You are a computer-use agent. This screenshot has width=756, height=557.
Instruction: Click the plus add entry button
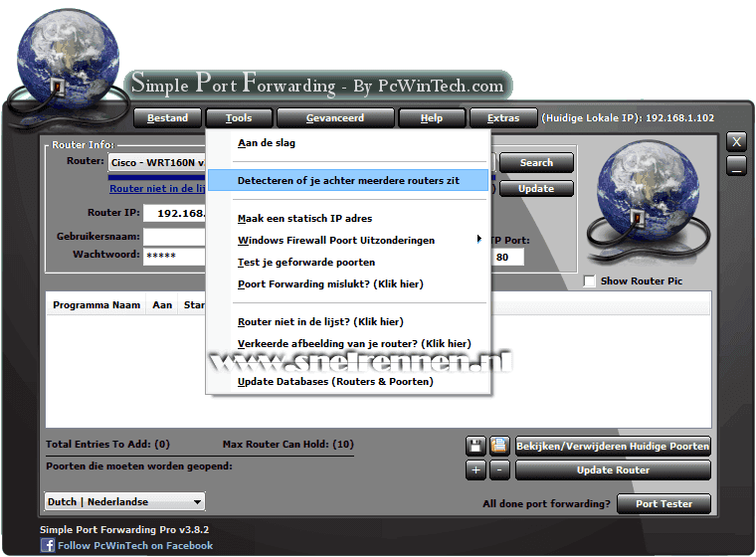(475, 469)
